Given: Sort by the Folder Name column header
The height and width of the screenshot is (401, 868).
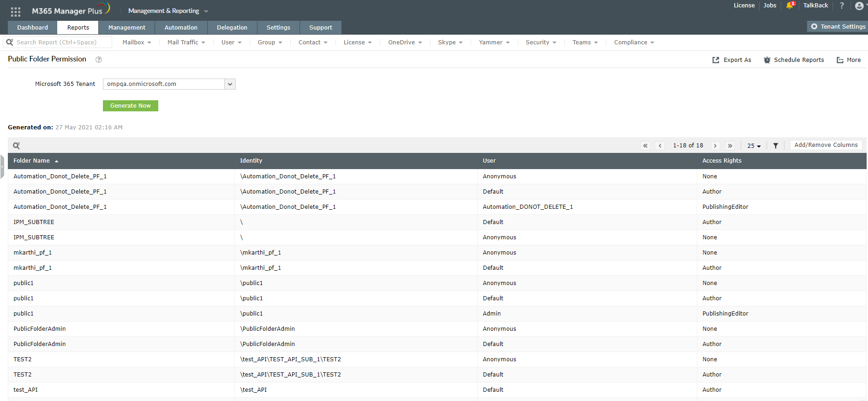Looking at the screenshot, I should [x=31, y=161].
